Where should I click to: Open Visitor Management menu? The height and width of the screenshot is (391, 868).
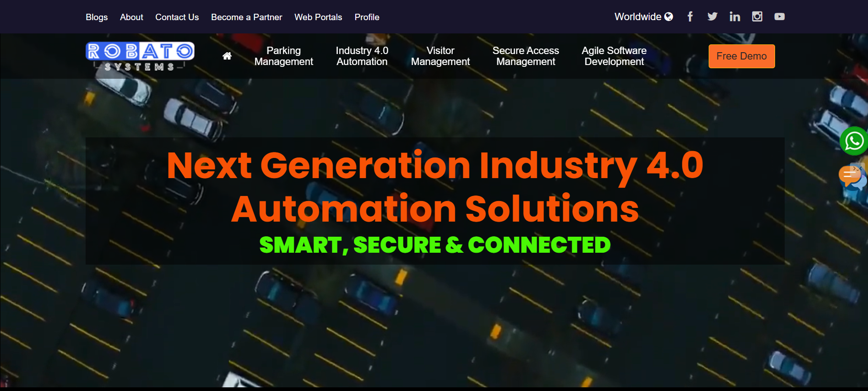pos(440,56)
